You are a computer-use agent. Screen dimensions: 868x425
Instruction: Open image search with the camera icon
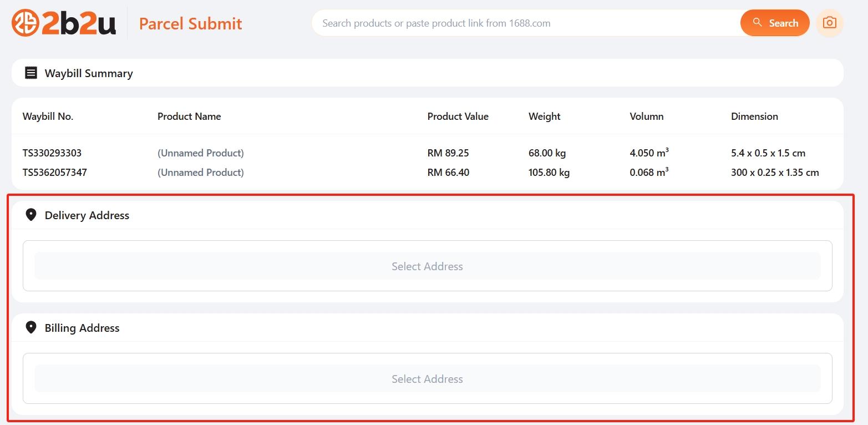[x=829, y=23]
